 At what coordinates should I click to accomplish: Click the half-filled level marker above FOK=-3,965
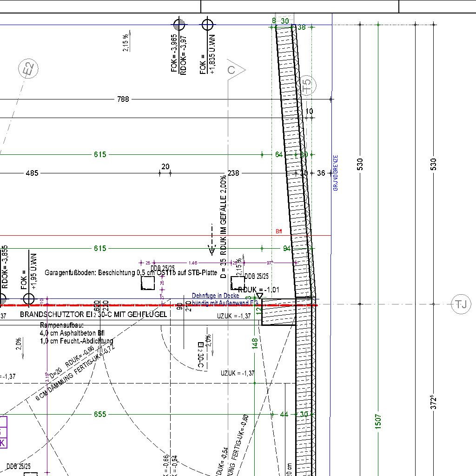[179, 25]
